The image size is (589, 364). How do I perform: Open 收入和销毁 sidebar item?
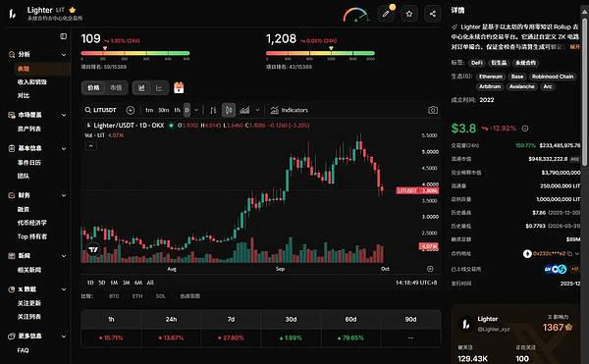click(32, 81)
